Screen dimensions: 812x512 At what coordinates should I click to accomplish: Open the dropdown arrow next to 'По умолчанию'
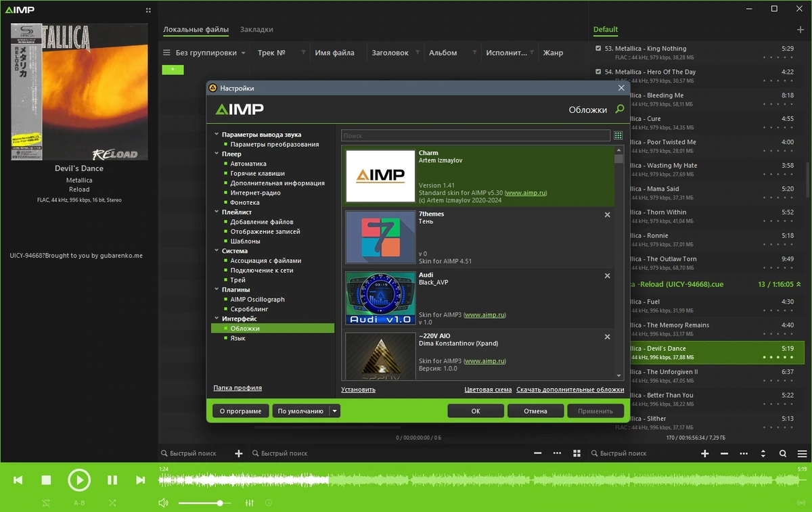[x=334, y=411]
